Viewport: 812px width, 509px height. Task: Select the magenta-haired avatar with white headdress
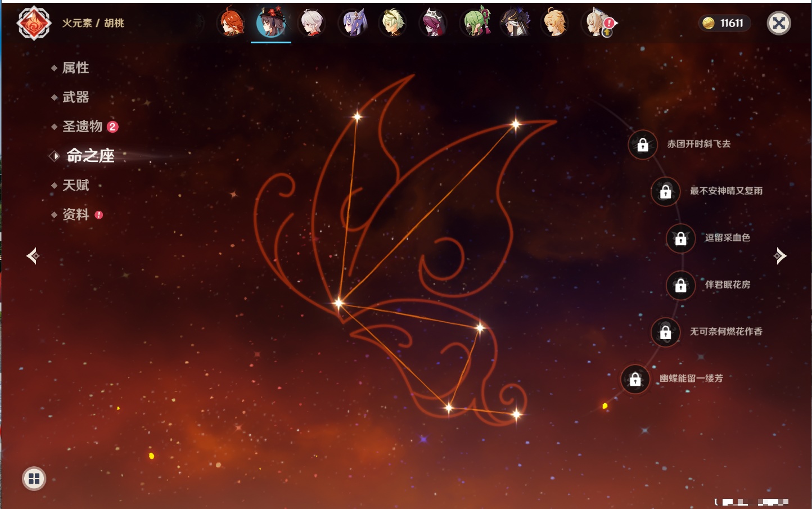pos(433,23)
